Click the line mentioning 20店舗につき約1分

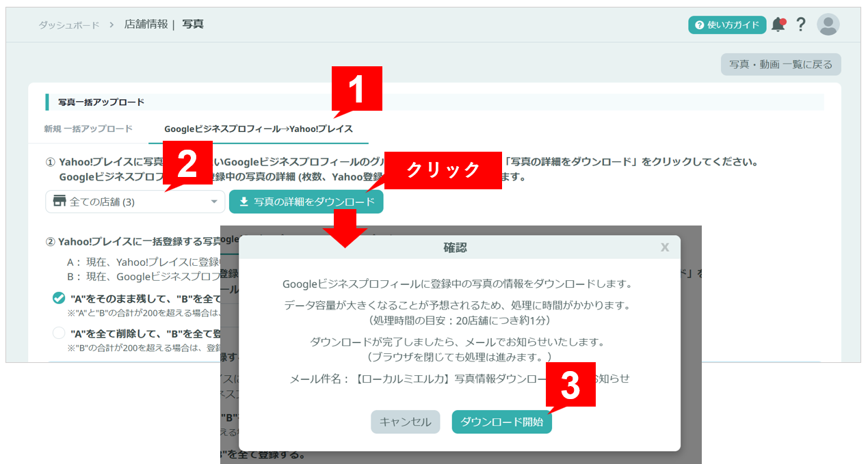point(460,320)
